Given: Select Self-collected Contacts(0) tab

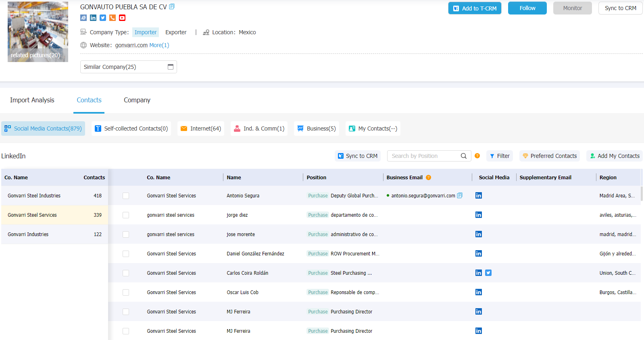Looking at the screenshot, I should pyautogui.click(x=131, y=129).
